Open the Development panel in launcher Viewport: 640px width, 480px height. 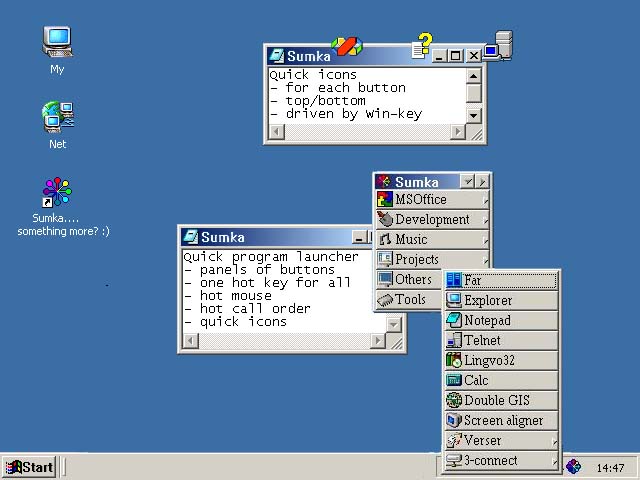click(432, 220)
